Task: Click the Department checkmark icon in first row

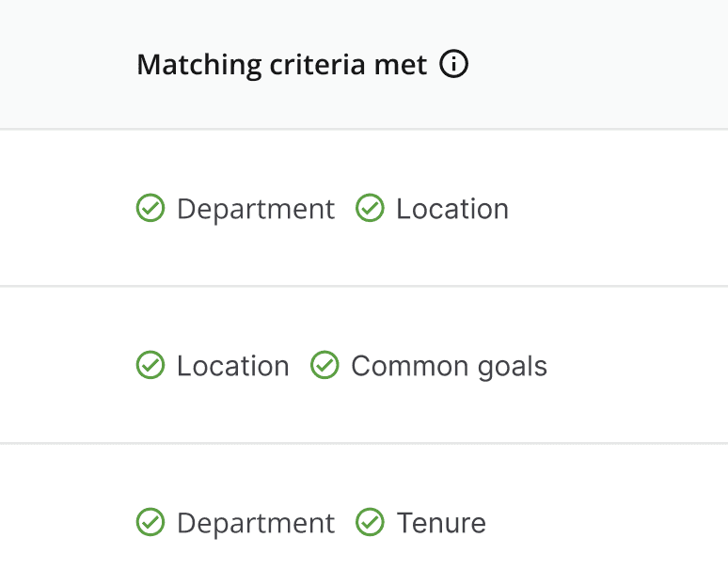Action: pos(150,209)
